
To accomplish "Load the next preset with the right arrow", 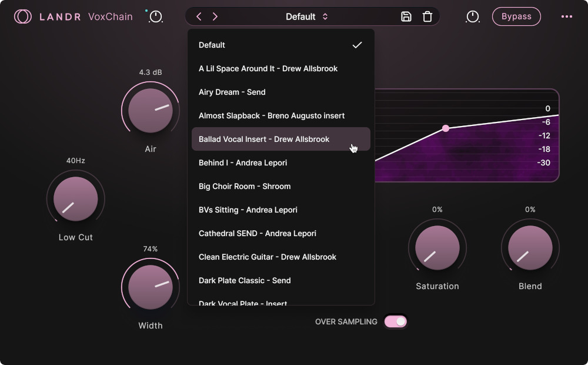I will pos(215,16).
